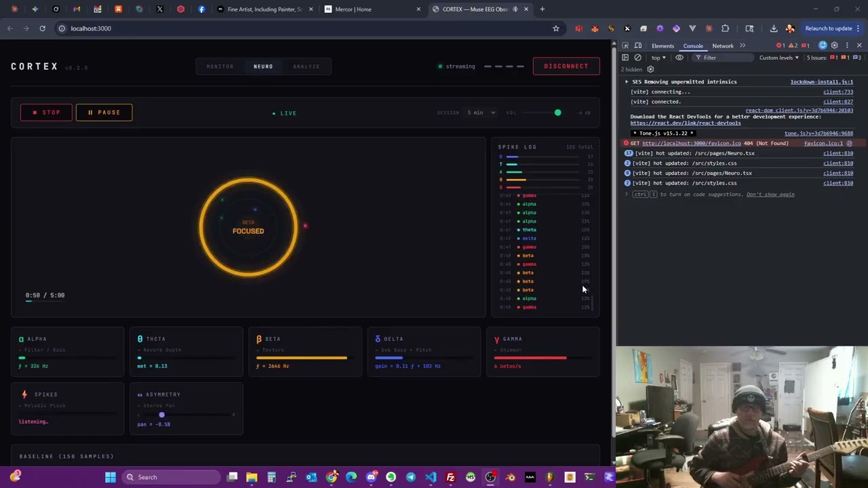Open the Facebook pinned tab

coord(201,9)
